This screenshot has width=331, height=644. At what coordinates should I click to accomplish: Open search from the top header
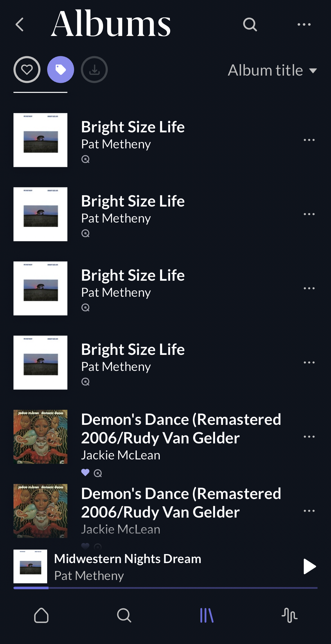pyautogui.click(x=250, y=24)
